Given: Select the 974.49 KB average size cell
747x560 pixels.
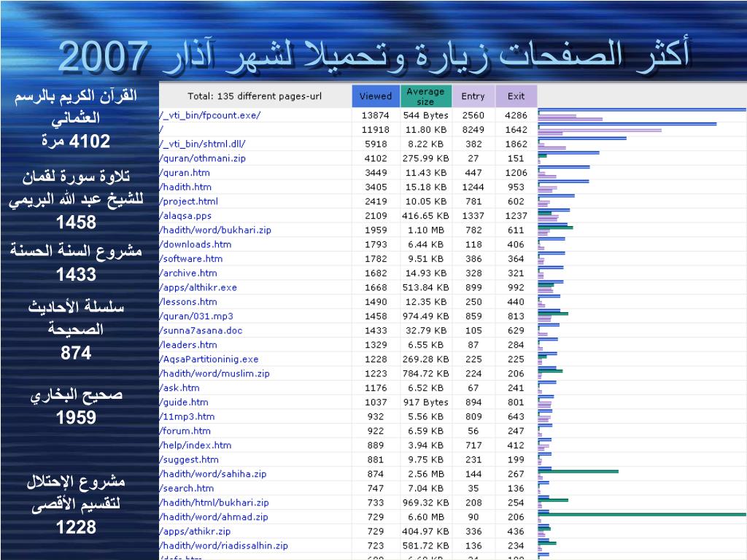Looking at the screenshot, I should (x=426, y=316).
